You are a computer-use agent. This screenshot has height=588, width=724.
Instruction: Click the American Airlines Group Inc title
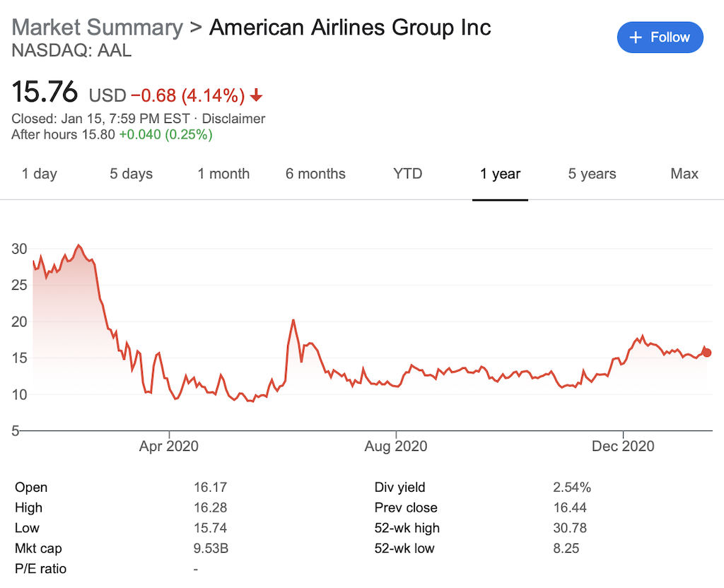point(350,28)
